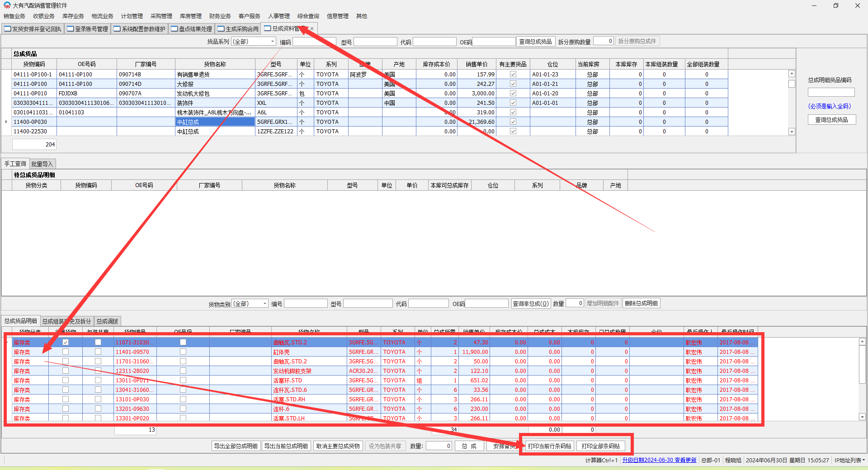Click the 生成采购合同 tab icon
Screen dimensions: 868x470
pyautogui.click(x=221, y=29)
